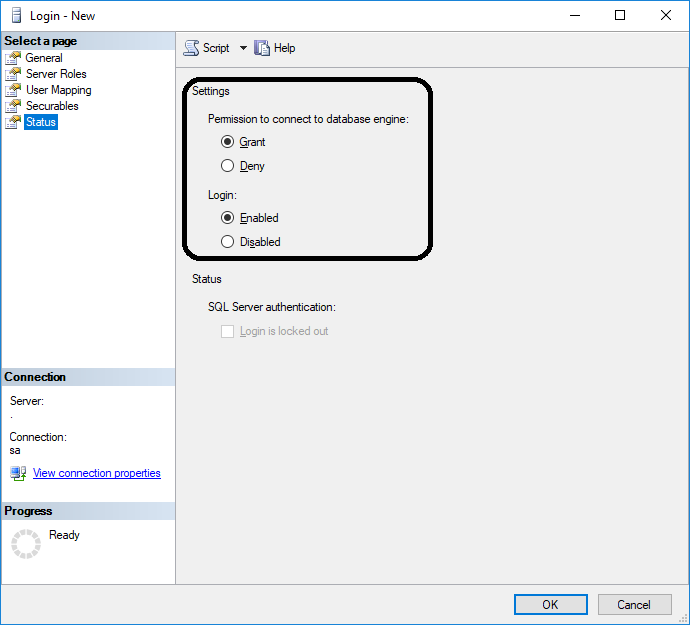Click the User Mapping page icon
The width and height of the screenshot is (690, 625).
pos(13,90)
